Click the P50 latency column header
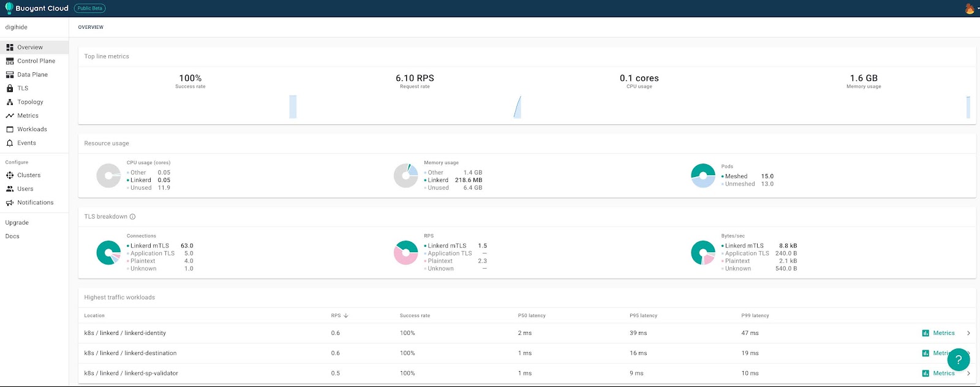Image resolution: width=980 pixels, height=387 pixels. pyautogui.click(x=532, y=316)
